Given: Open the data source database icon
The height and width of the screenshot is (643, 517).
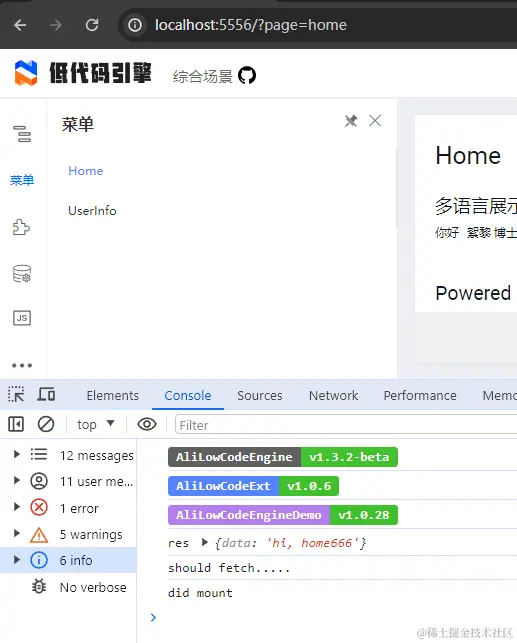Looking at the screenshot, I should 22,274.
